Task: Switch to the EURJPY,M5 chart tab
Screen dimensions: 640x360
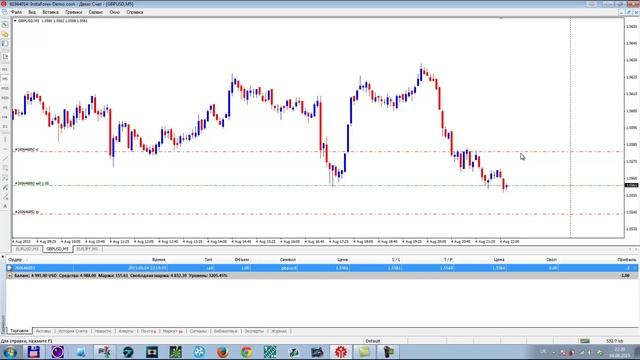Action: click(x=87, y=249)
